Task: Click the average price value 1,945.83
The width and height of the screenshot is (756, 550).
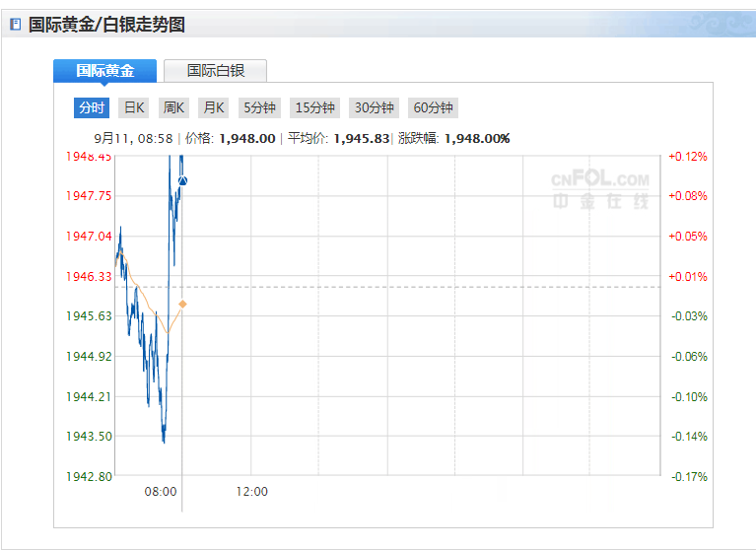Action: 362,139
